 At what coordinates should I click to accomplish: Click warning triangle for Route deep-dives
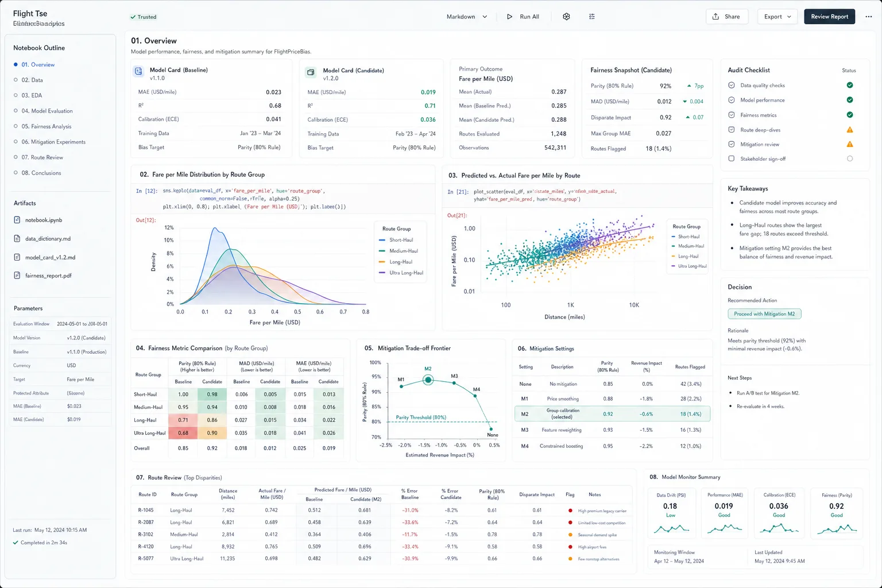850,130
